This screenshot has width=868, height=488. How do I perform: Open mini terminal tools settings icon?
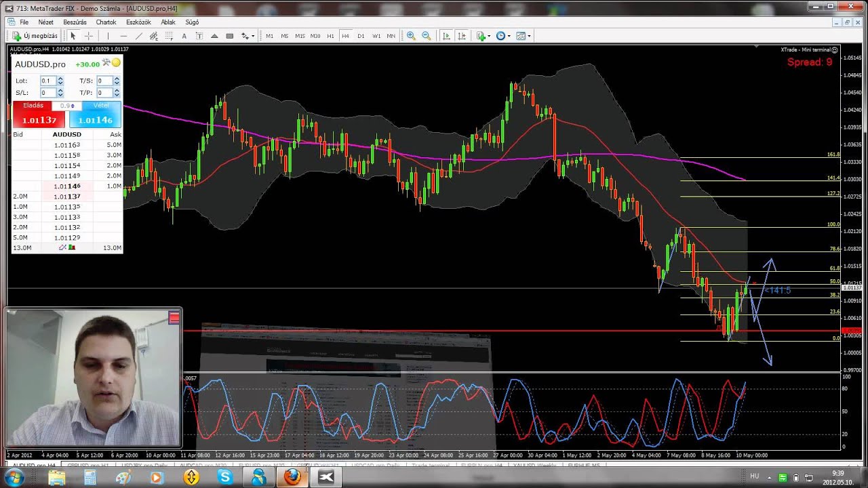point(106,62)
